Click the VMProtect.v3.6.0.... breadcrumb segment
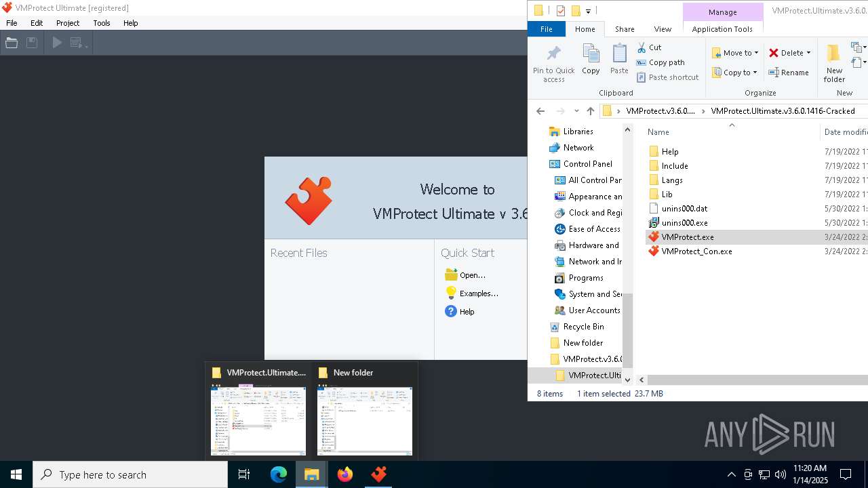Screen dimensions: 868x488 click(x=660, y=111)
